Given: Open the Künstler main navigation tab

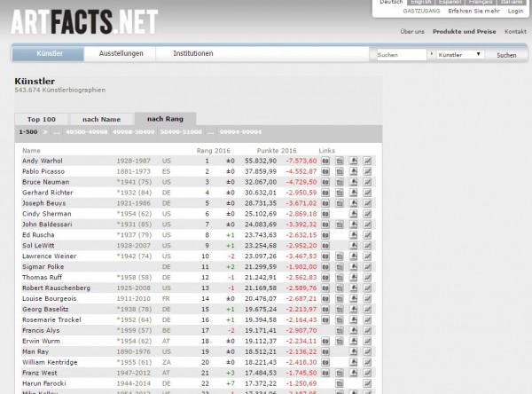Looking at the screenshot, I should tap(48, 53).
